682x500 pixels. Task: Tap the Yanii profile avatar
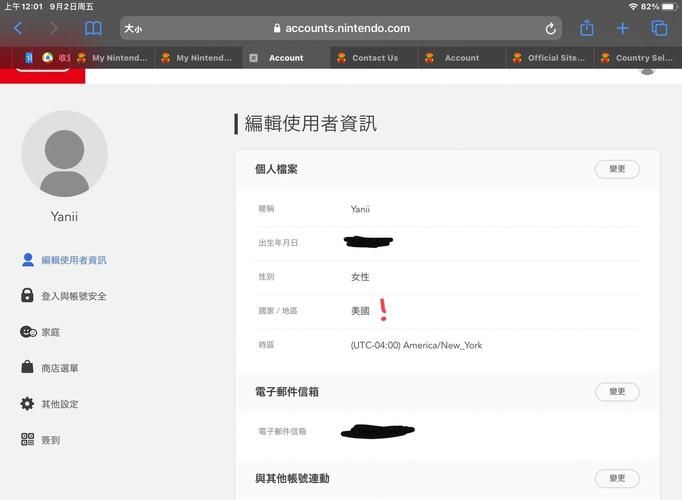pyautogui.click(x=64, y=153)
